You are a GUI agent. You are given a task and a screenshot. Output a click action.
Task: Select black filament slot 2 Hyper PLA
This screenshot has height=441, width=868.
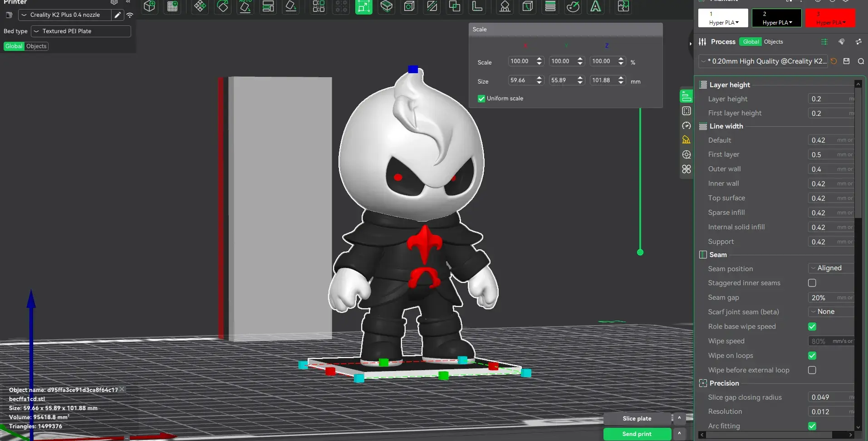(x=777, y=18)
